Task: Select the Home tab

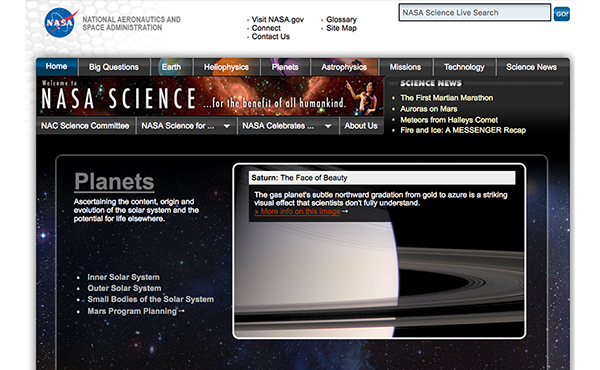Action: pyautogui.click(x=57, y=67)
